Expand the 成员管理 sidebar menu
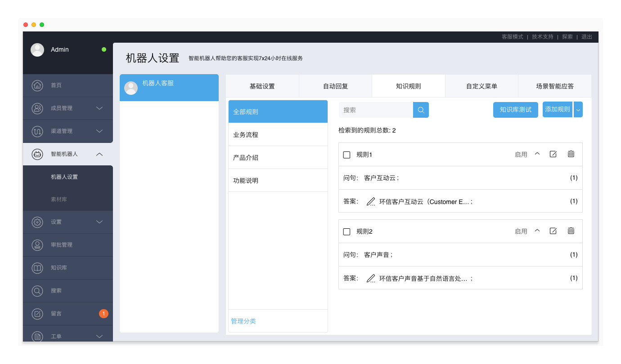The width and height of the screenshot is (621, 364). point(99,108)
